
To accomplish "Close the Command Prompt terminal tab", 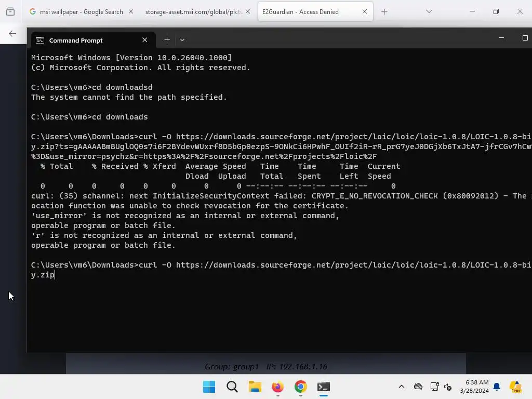I will pos(145,40).
